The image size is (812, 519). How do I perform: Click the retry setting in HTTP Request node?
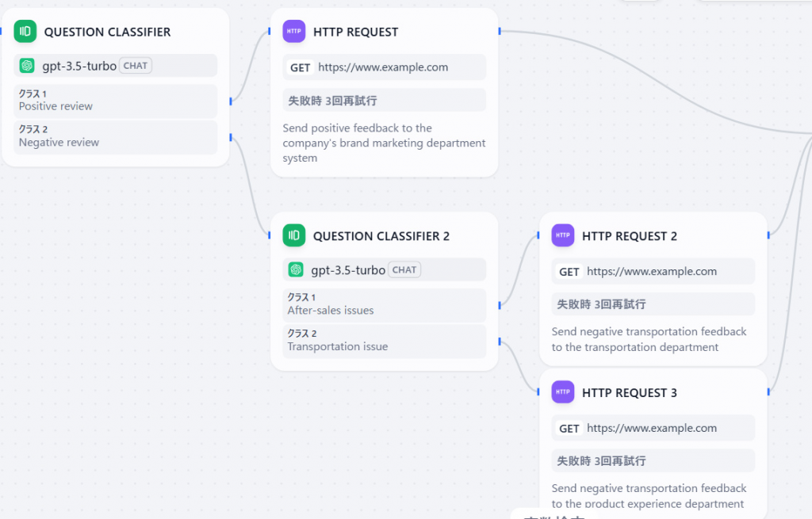(385, 101)
